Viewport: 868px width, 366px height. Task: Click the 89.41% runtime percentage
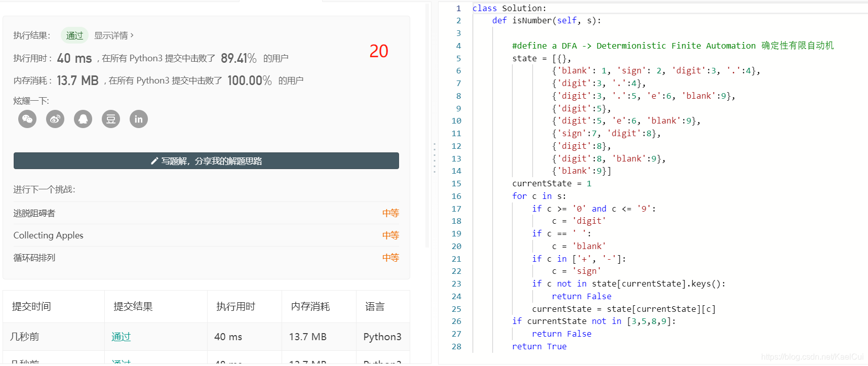click(x=239, y=58)
